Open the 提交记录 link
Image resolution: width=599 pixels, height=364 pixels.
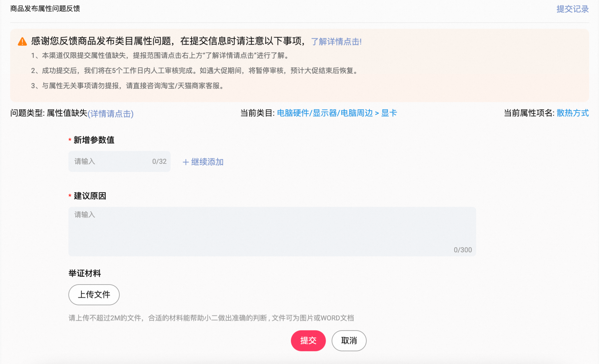pyautogui.click(x=572, y=9)
